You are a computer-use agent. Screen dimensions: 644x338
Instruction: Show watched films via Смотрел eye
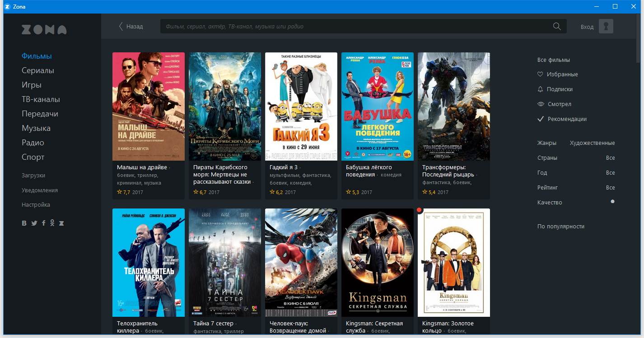point(540,104)
